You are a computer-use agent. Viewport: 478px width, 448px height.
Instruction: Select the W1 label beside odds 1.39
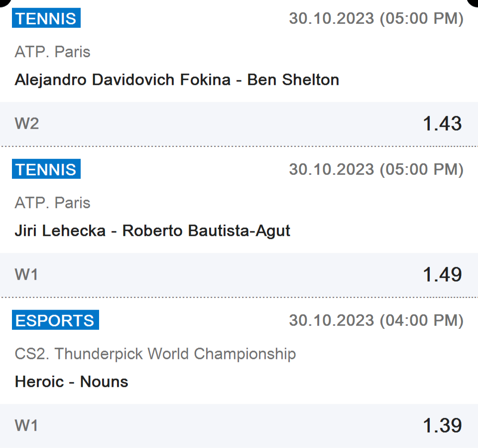[27, 426]
